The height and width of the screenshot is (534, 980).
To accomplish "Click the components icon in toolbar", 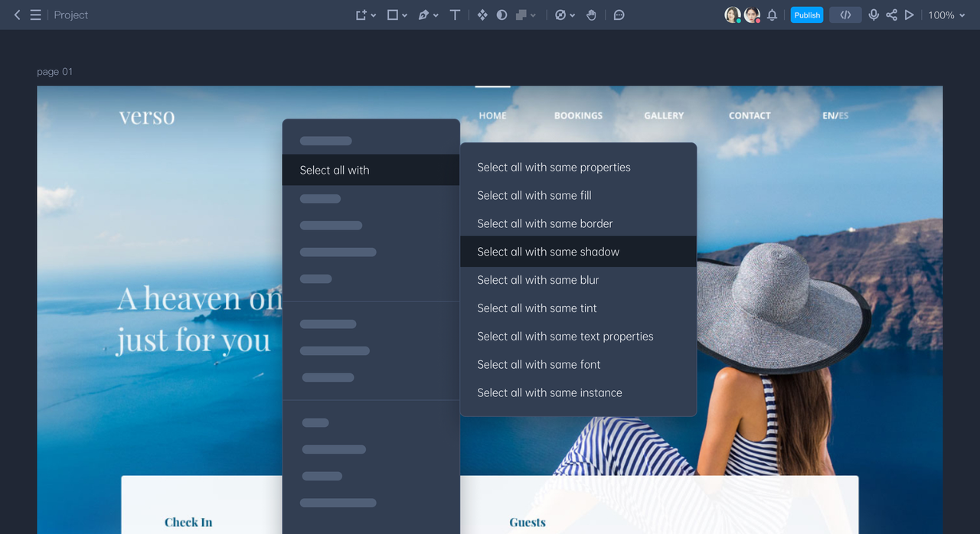I will (482, 15).
